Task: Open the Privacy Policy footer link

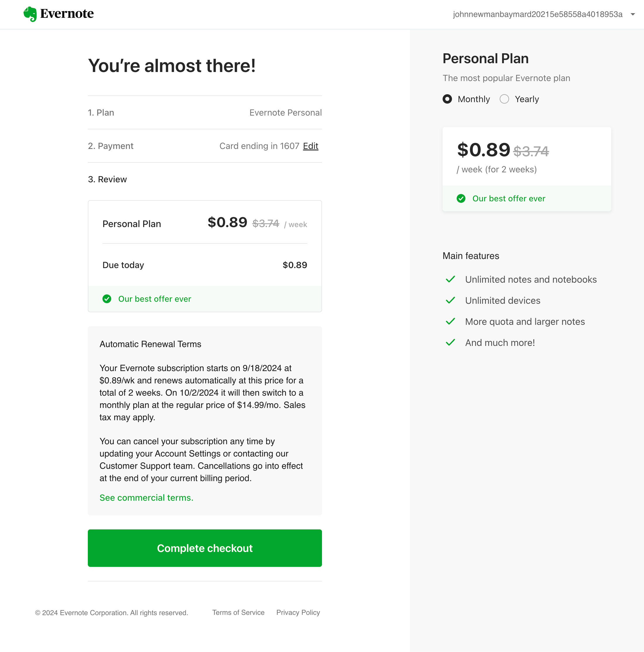Action: tap(298, 612)
